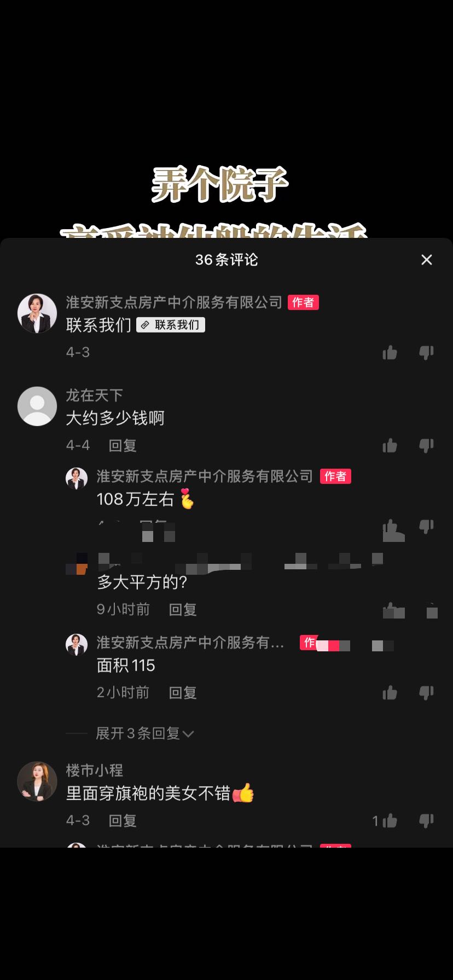The height and width of the screenshot is (980, 453).
Task: Dislike 龙在天下's comment 大约多少钱啊
Action: (426, 446)
